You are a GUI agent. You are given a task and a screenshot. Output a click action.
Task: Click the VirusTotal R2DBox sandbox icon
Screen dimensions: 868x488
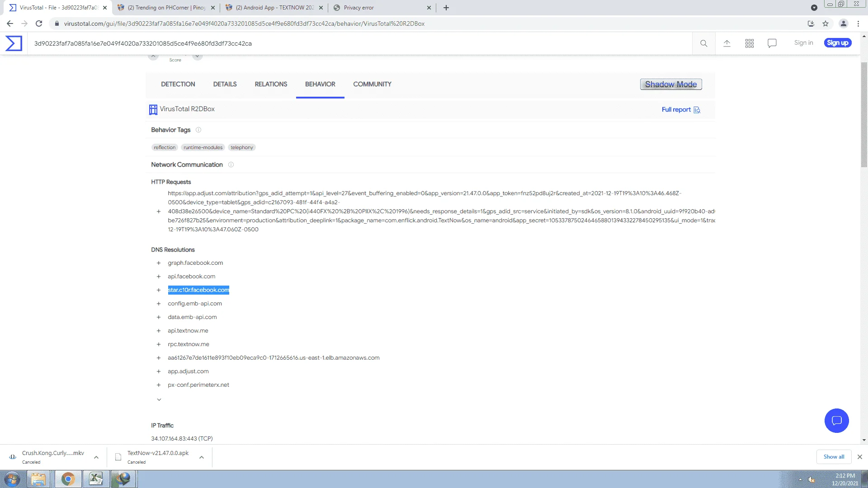(153, 109)
